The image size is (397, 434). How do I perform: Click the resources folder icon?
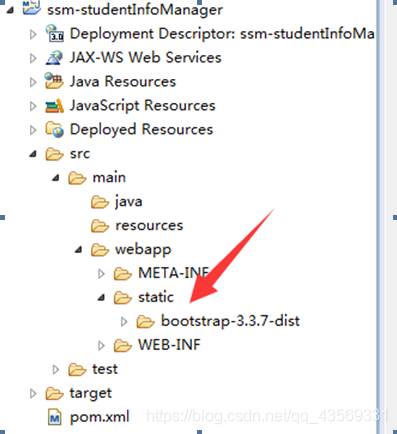[100, 226]
